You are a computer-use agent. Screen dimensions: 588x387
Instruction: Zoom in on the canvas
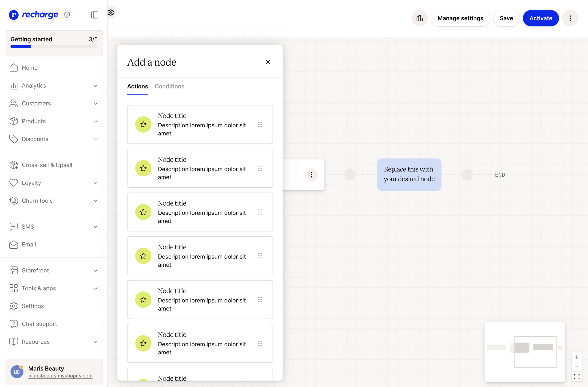coord(577,357)
